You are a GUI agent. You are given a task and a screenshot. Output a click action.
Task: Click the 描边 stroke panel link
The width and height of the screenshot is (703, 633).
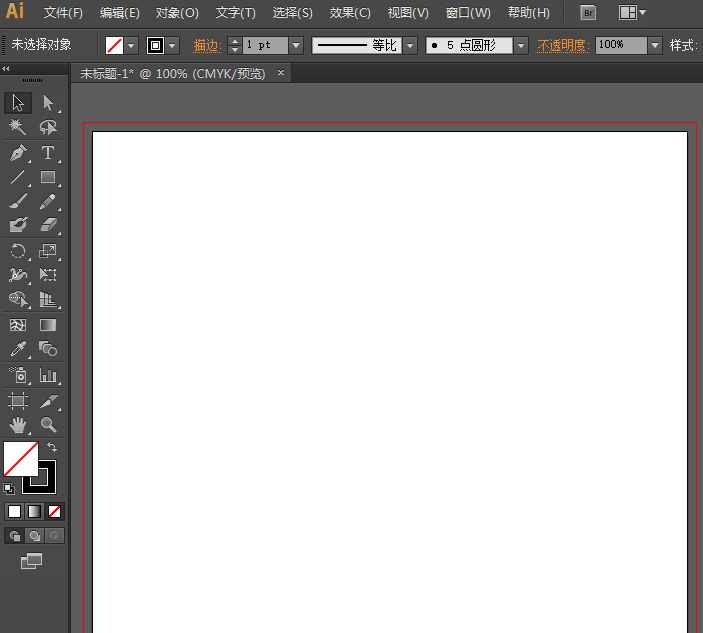pos(207,45)
